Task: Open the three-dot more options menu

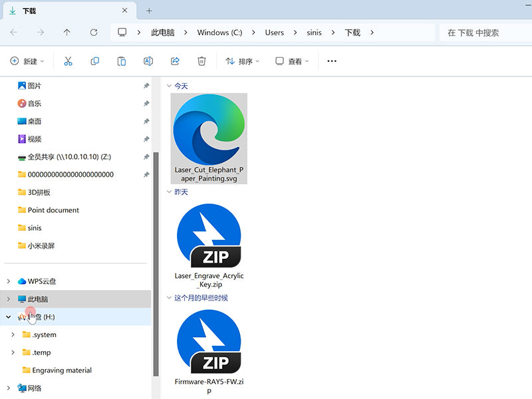Action: point(332,61)
